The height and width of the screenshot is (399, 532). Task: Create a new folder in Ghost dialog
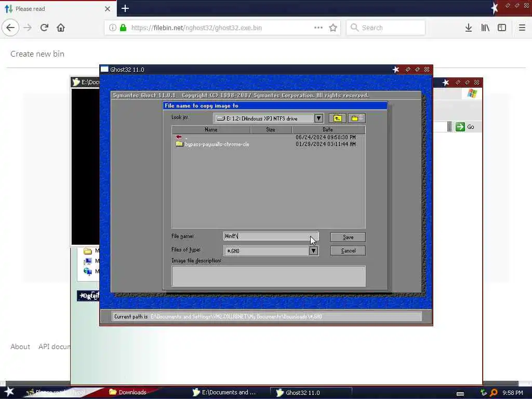pyautogui.click(x=356, y=118)
